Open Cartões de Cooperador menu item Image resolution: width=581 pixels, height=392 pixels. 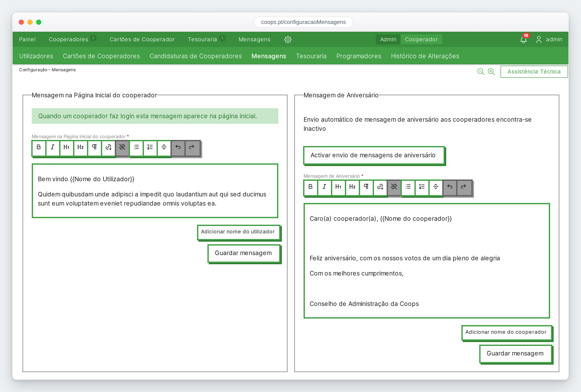click(x=142, y=40)
